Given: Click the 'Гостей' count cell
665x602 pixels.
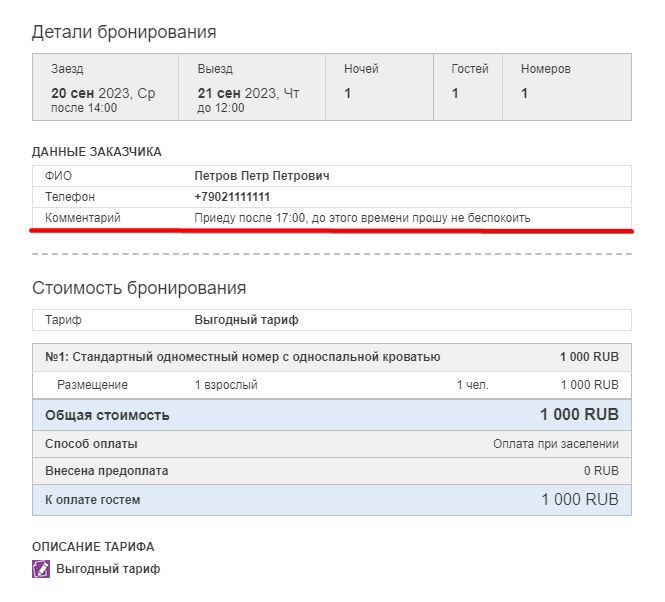Looking at the screenshot, I should pyautogui.click(x=455, y=93).
